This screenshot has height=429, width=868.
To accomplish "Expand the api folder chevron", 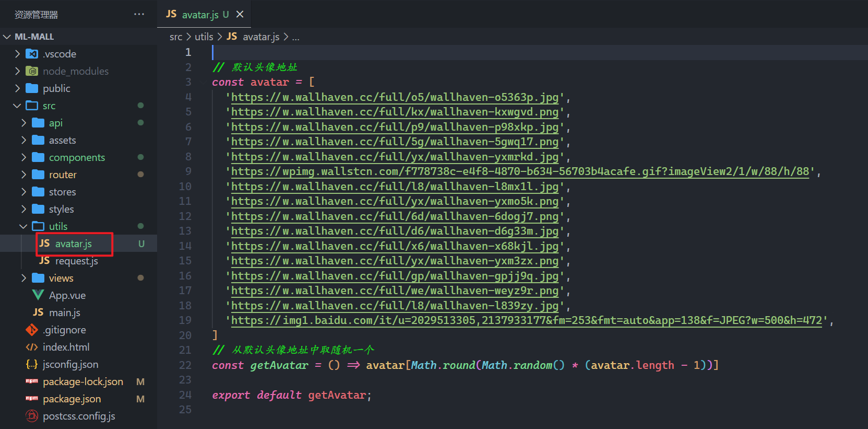I will tap(23, 123).
